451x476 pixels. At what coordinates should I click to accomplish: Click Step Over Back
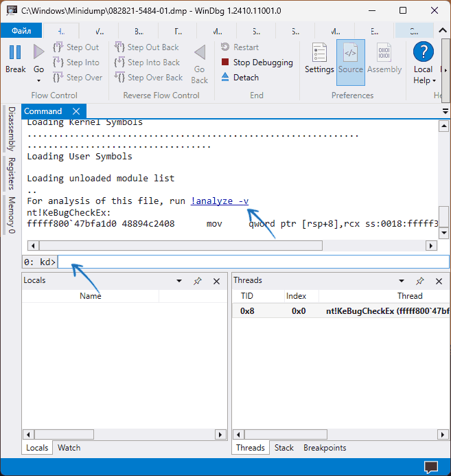(x=148, y=78)
